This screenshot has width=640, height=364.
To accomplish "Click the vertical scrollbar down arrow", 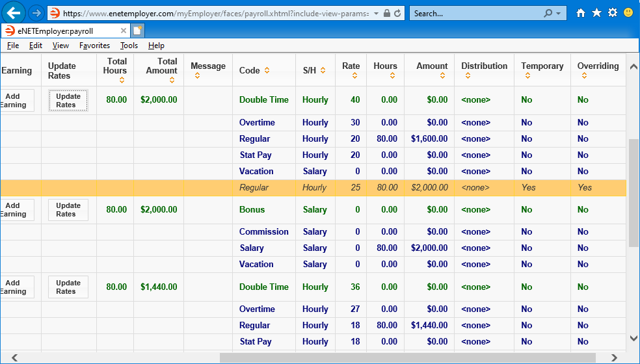I will pos(633,338).
